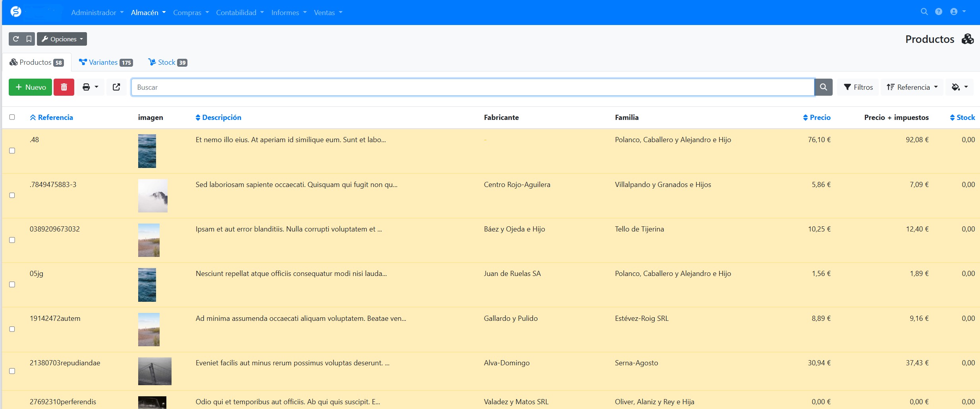The width and height of the screenshot is (980, 409).
Task: Expand the Opciones dropdown
Action: click(x=62, y=39)
